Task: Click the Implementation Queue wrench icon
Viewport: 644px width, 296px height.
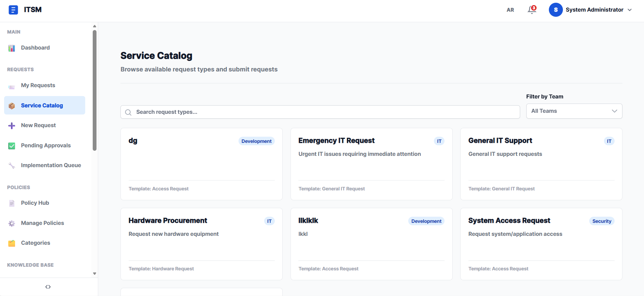Action: click(x=12, y=165)
